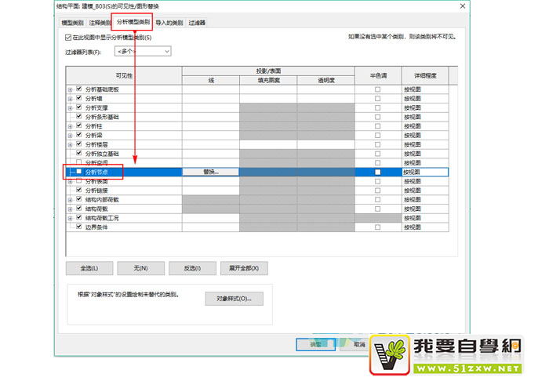Expand the 结构荷载工况 tree node
The image size is (549, 392).
[70, 218]
